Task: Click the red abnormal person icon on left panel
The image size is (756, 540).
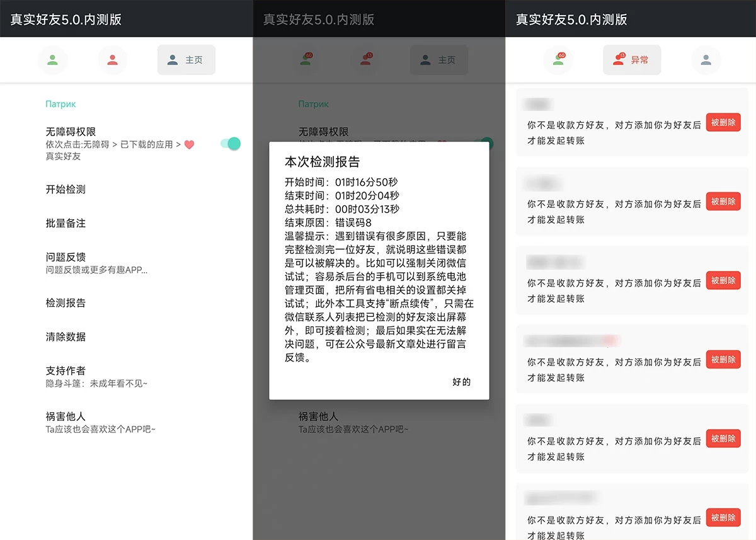Action: click(x=113, y=59)
